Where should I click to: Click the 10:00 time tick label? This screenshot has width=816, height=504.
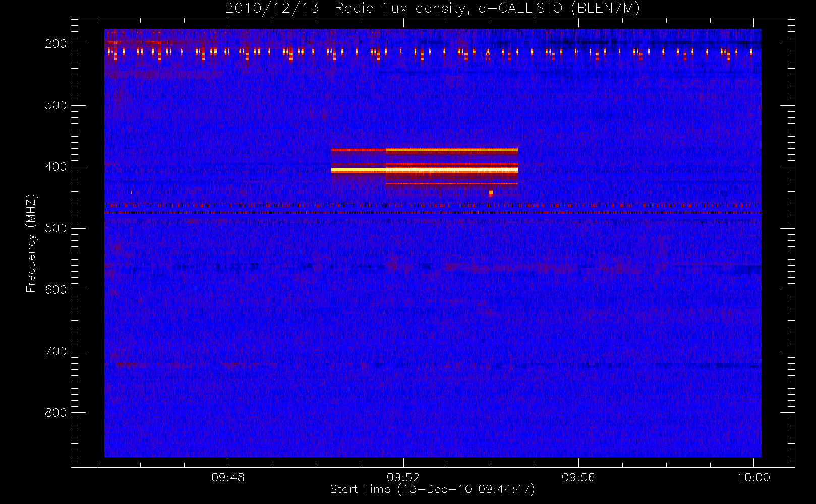pos(754,477)
